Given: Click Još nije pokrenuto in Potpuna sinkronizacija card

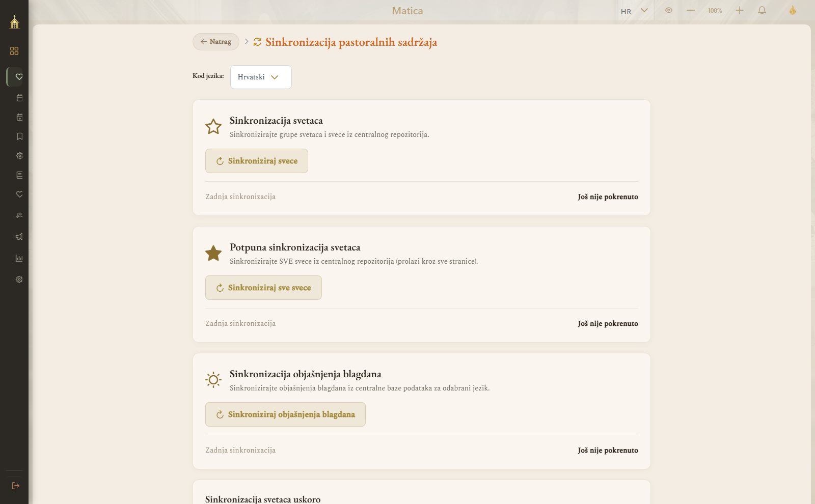Looking at the screenshot, I should 608,323.
